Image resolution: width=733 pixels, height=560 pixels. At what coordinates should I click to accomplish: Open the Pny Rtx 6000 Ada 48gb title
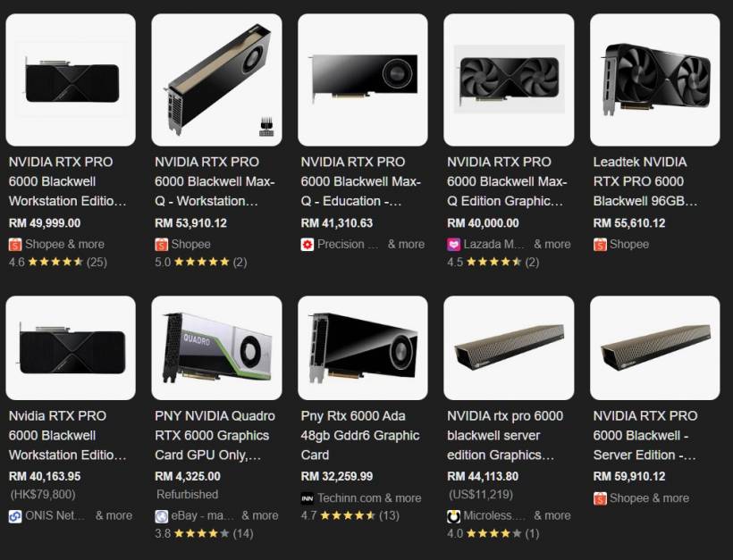pyautogui.click(x=360, y=435)
